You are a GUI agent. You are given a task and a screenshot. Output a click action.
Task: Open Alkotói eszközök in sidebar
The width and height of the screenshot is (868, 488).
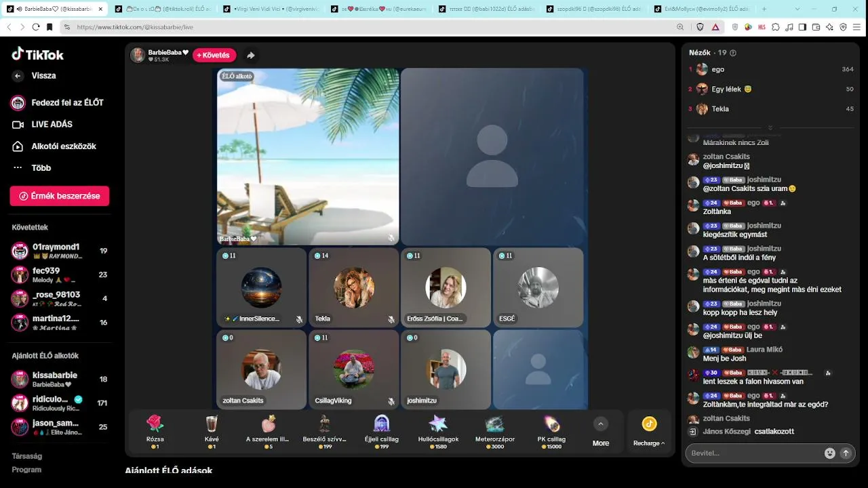[54, 146]
